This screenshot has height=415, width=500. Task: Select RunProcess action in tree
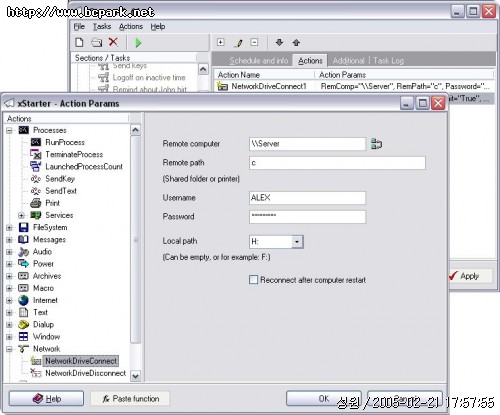65,142
